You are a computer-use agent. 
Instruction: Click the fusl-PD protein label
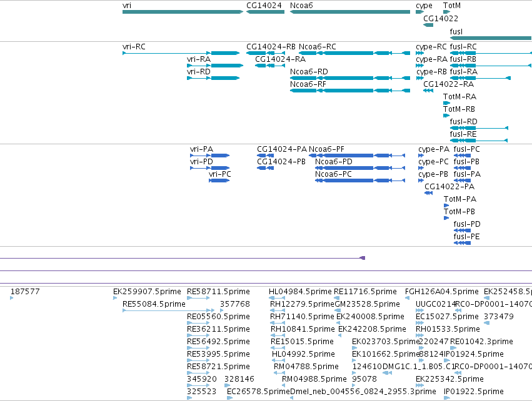click(467, 224)
